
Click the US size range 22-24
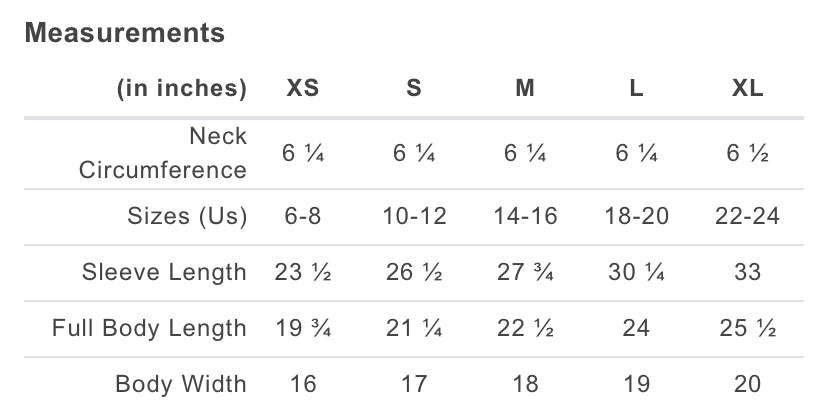(x=747, y=216)
